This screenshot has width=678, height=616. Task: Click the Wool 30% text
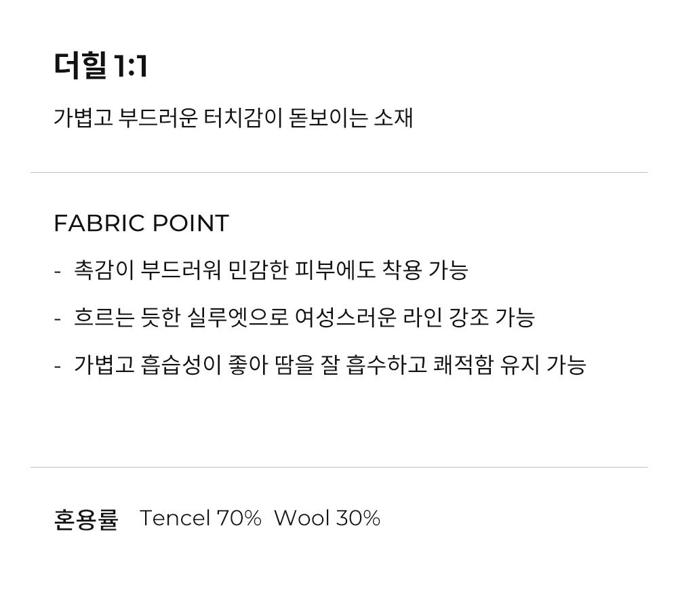[327, 518]
